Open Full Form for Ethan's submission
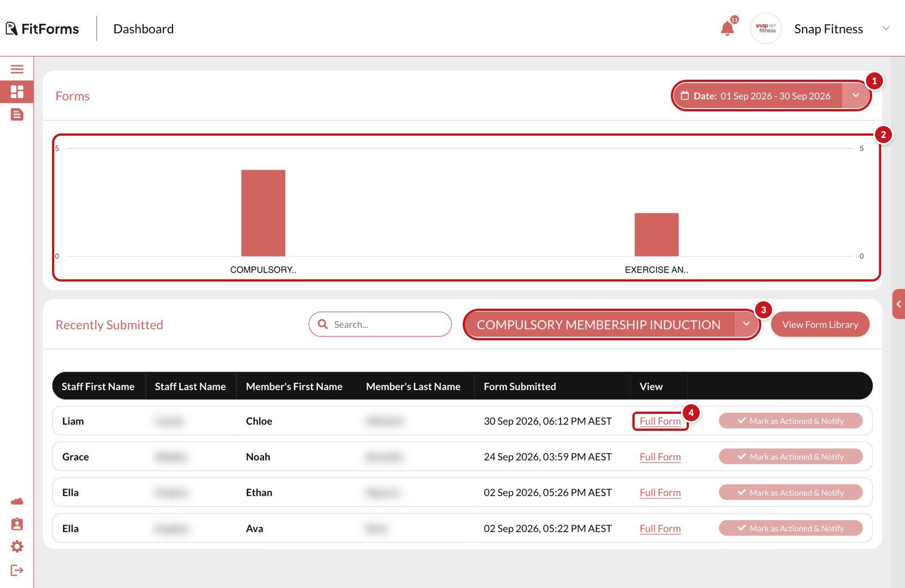Image resolution: width=905 pixels, height=588 pixels. [x=660, y=492]
